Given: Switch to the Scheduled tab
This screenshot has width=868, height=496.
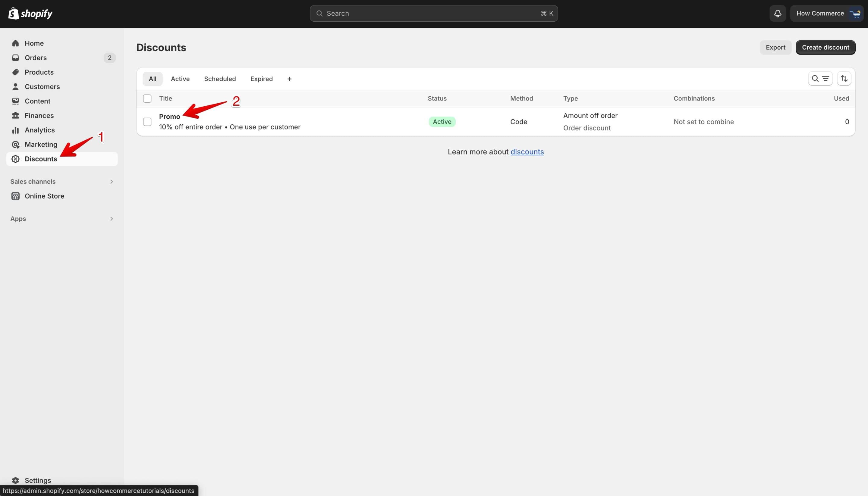Looking at the screenshot, I should pyautogui.click(x=220, y=79).
